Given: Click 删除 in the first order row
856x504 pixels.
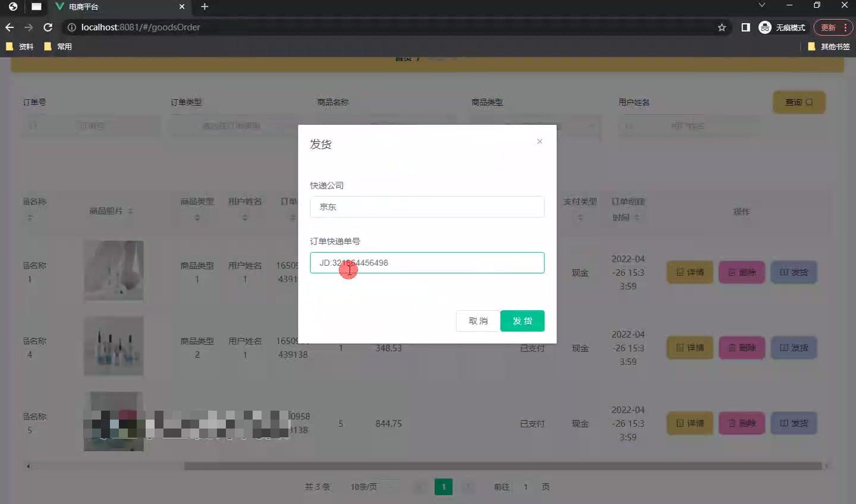Looking at the screenshot, I should 742,272.
